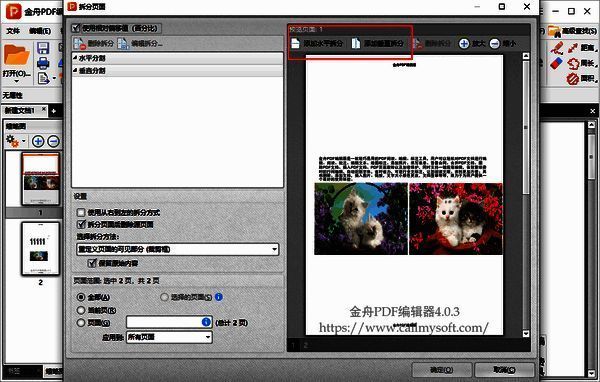Open 编辑(E) menu in main window
This screenshot has width=600, height=382.
point(39,31)
